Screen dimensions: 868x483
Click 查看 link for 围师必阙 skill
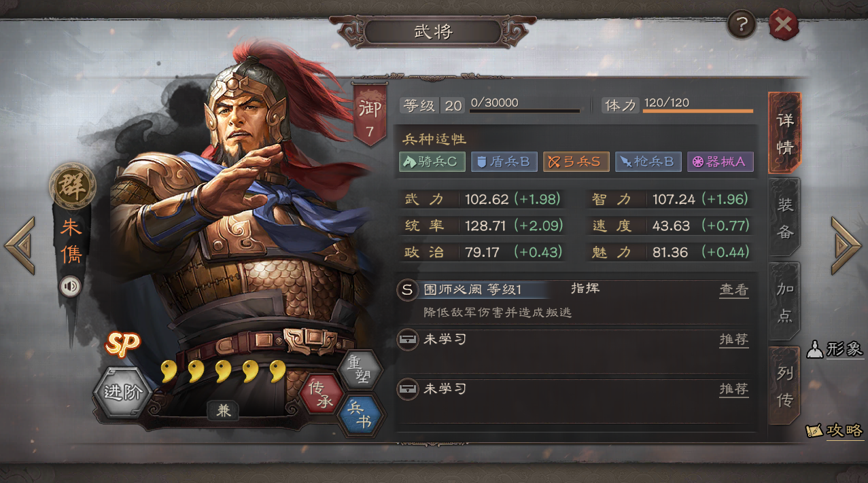[734, 290]
